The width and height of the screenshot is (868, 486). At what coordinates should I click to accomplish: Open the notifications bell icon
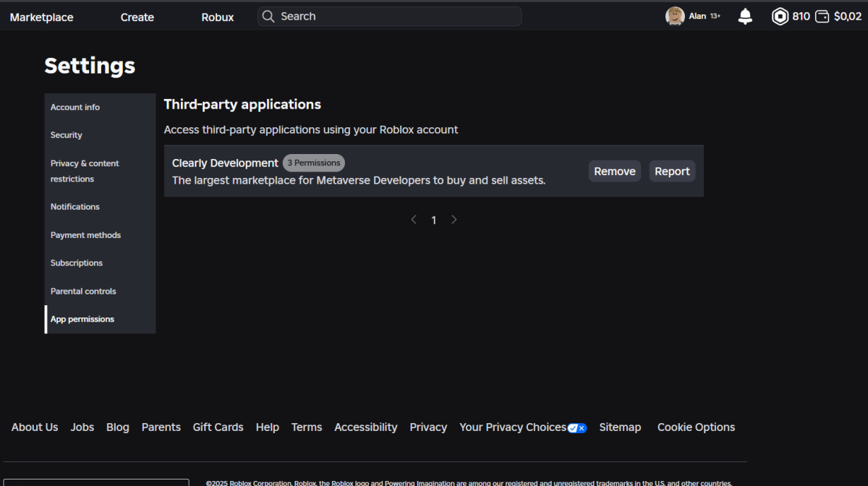(745, 17)
